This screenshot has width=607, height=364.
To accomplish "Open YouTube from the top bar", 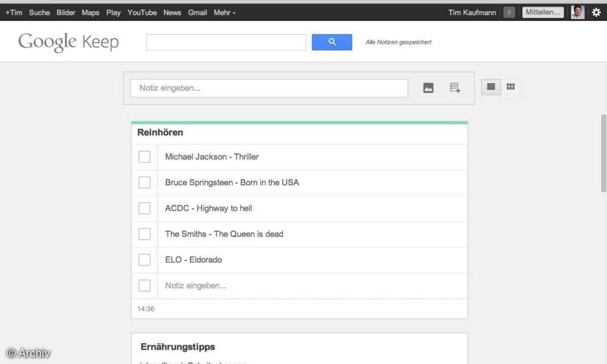I will 142,13.
